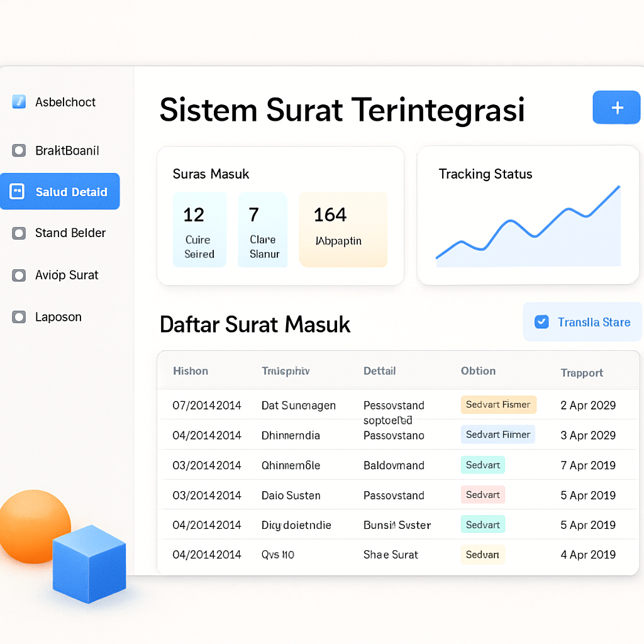The width and height of the screenshot is (644, 644).
Task: Click the blue plus add button
Action: (616, 108)
